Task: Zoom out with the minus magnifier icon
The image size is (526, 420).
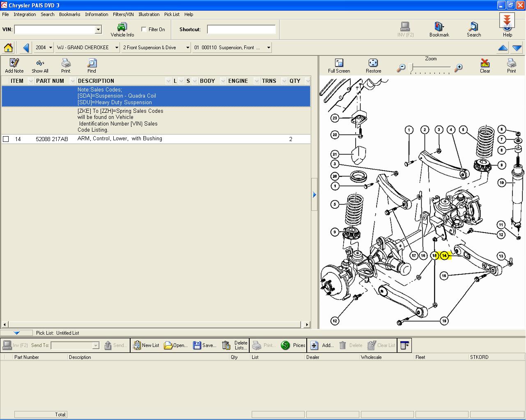Action: (x=401, y=68)
